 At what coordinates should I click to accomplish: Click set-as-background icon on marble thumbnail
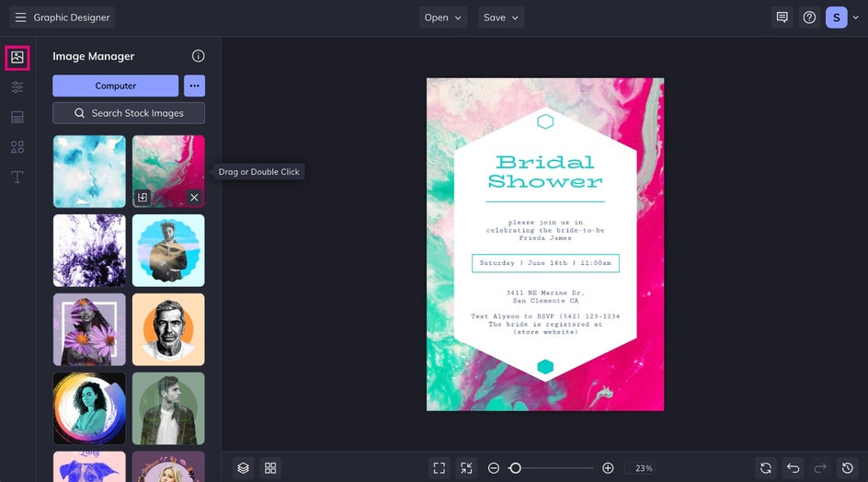143,197
